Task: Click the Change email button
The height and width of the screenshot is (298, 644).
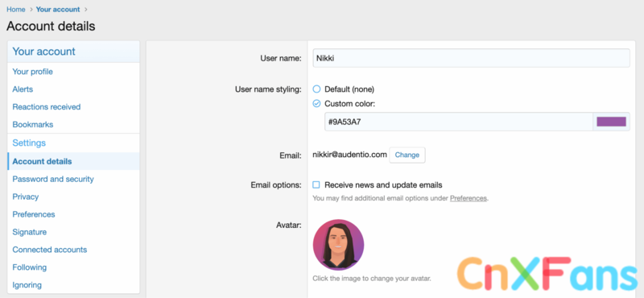Action: (x=407, y=155)
